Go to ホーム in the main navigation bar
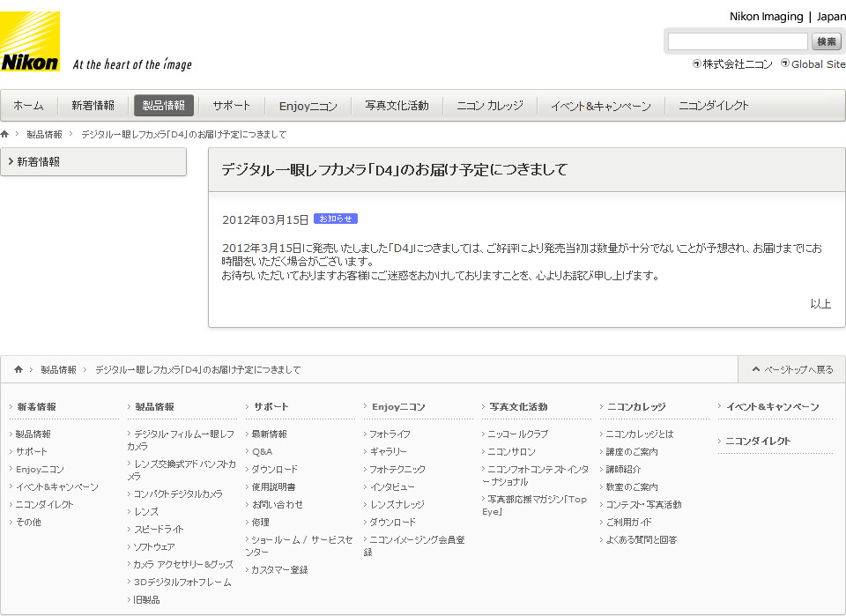The image size is (846, 616). (x=28, y=106)
